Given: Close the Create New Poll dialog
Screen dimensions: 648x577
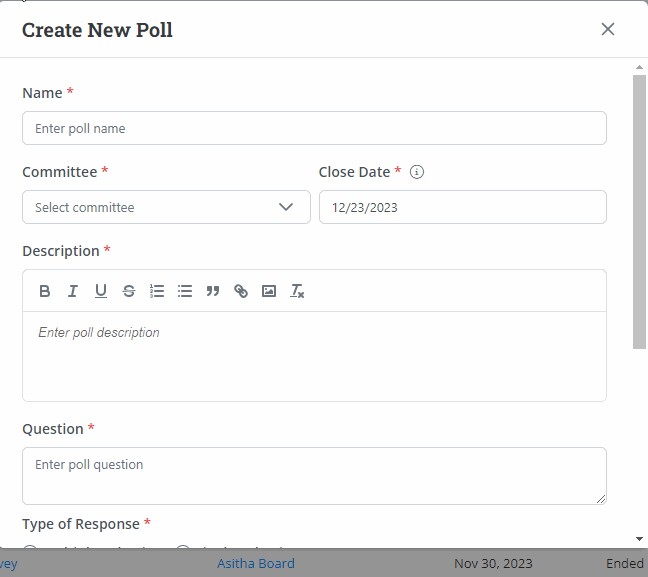Looking at the screenshot, I should (x=607, y=29).
